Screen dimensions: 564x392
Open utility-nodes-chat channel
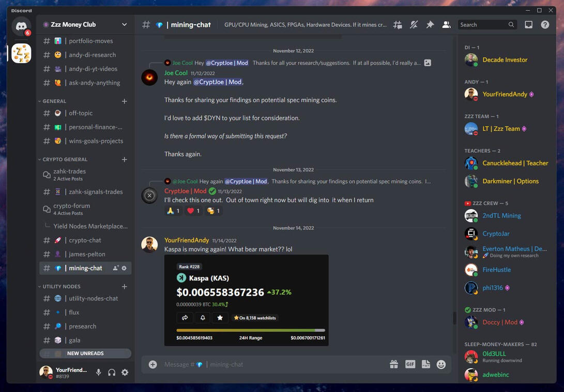click(x=85, y=299)
